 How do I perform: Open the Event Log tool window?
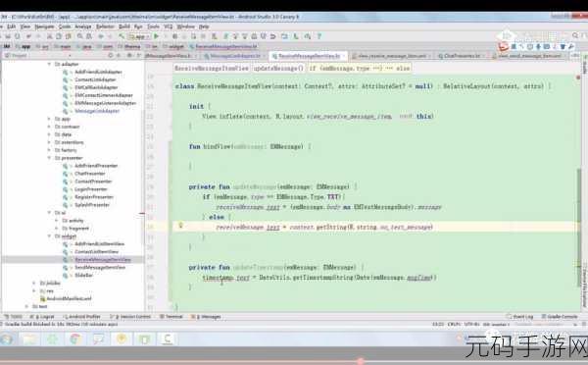[519, 317]
